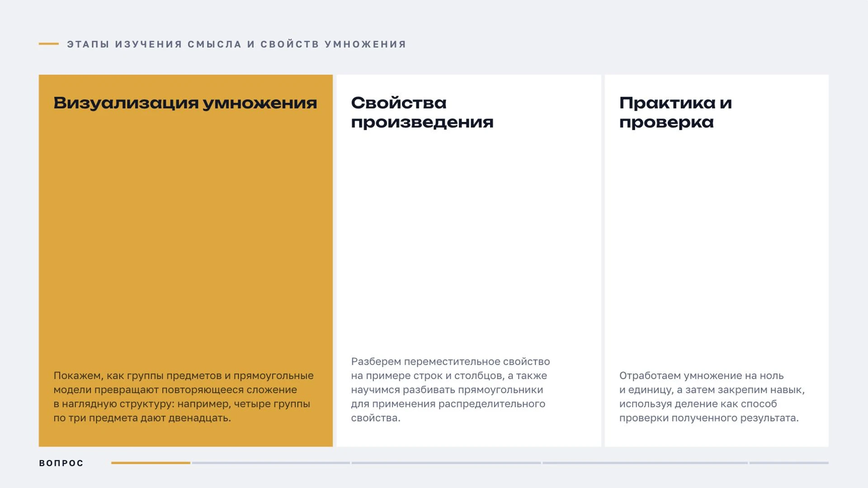Click the 'Практика и проверка' heading
The height and width of the screenshot is (488, 868).
pos(675,113)
